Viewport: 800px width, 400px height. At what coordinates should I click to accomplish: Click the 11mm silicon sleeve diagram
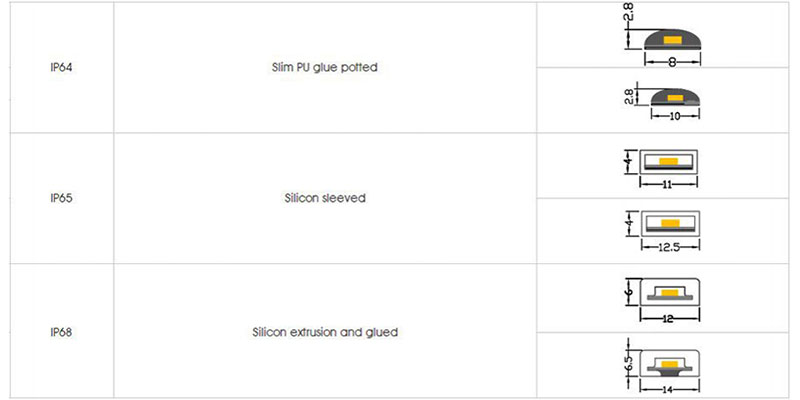[x=662, y=169]
